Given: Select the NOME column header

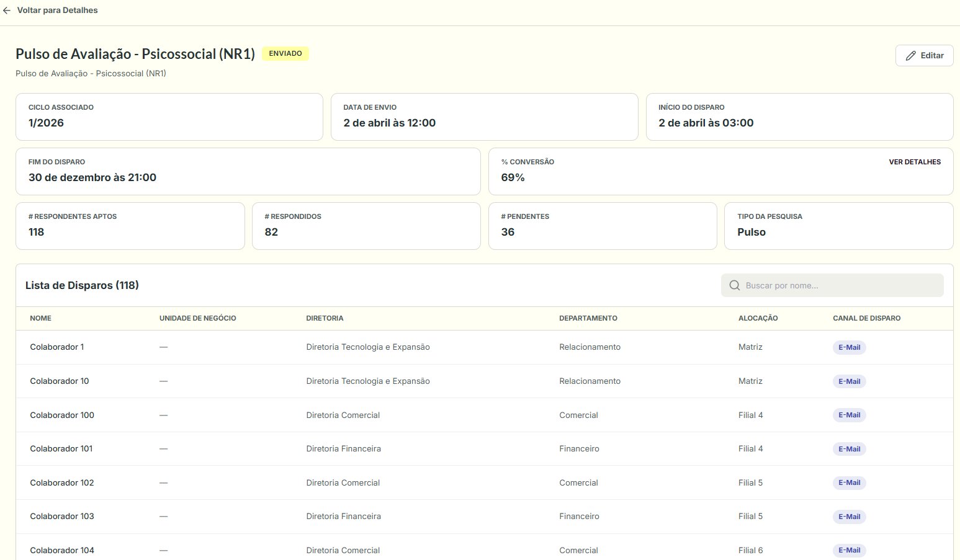Looking at the screenshot, I should [41, 318].
